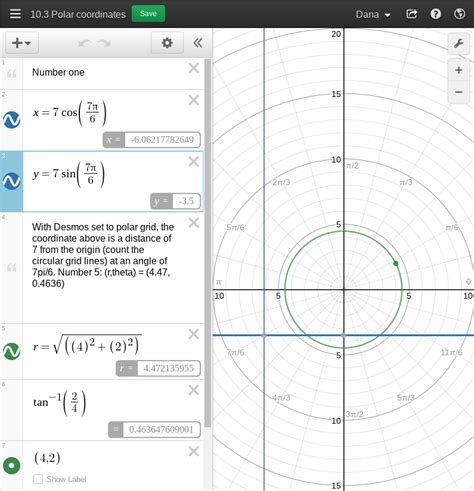Click the y = 7 sin(7π/6) expression

(x=68, y=174)
